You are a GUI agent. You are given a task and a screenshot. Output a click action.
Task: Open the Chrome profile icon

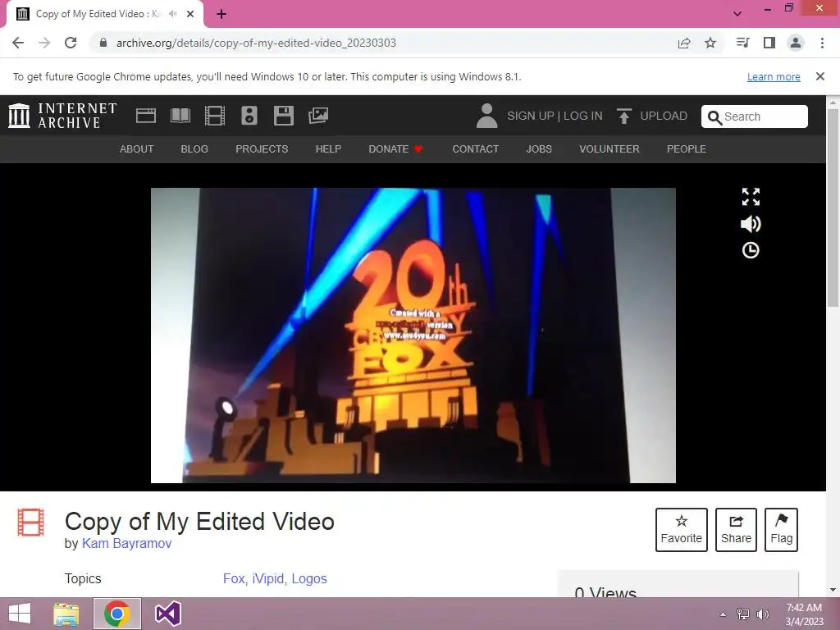[x=796, y=43]
